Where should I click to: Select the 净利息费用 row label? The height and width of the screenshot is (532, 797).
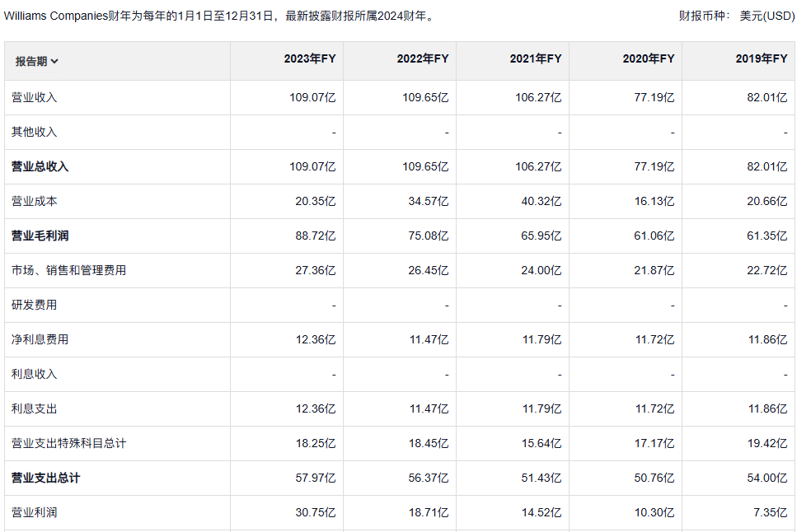(40, 339)
